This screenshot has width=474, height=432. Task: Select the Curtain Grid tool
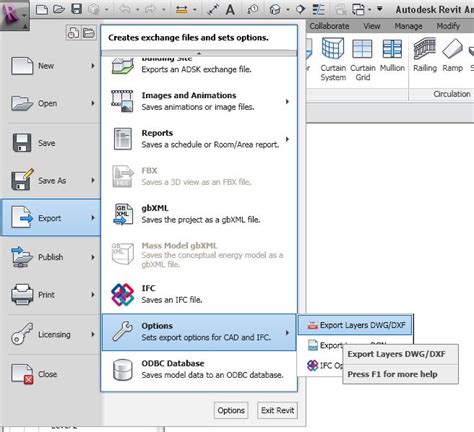point(363,59)
